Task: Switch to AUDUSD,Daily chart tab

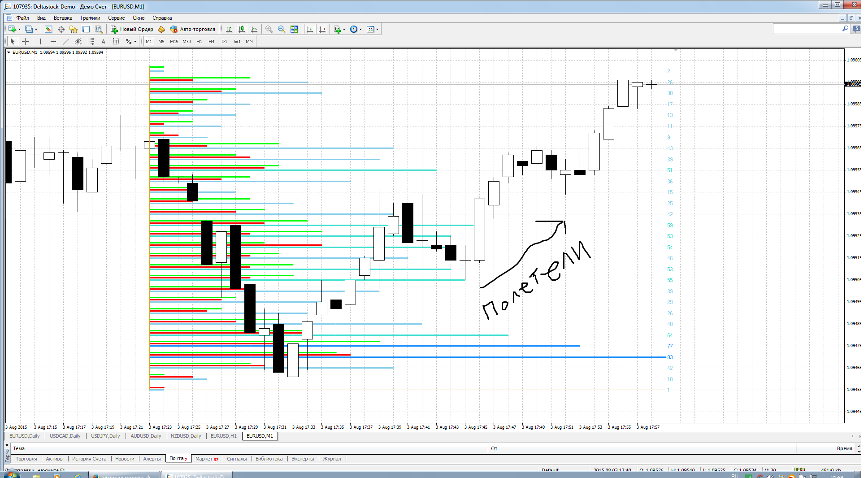Action: coord(146,436)
